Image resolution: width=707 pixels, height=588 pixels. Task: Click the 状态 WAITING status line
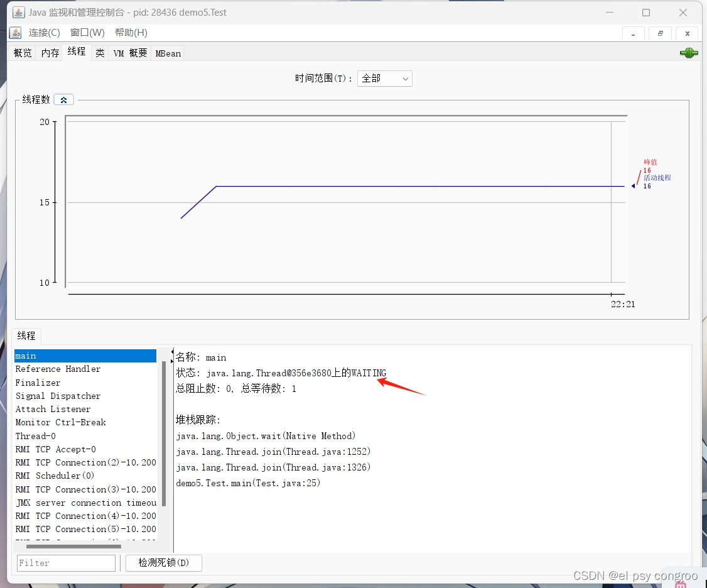(x=281, y=373)
